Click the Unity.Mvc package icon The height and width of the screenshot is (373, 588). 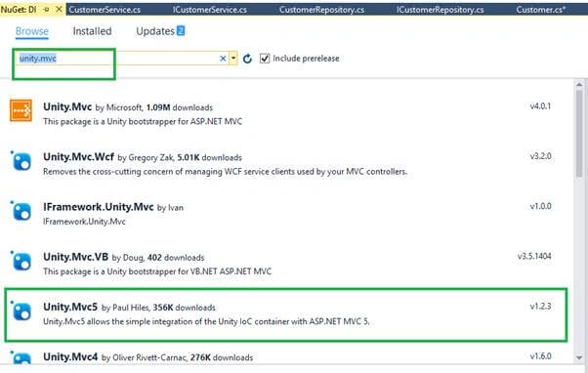click(x=21, y=110)
